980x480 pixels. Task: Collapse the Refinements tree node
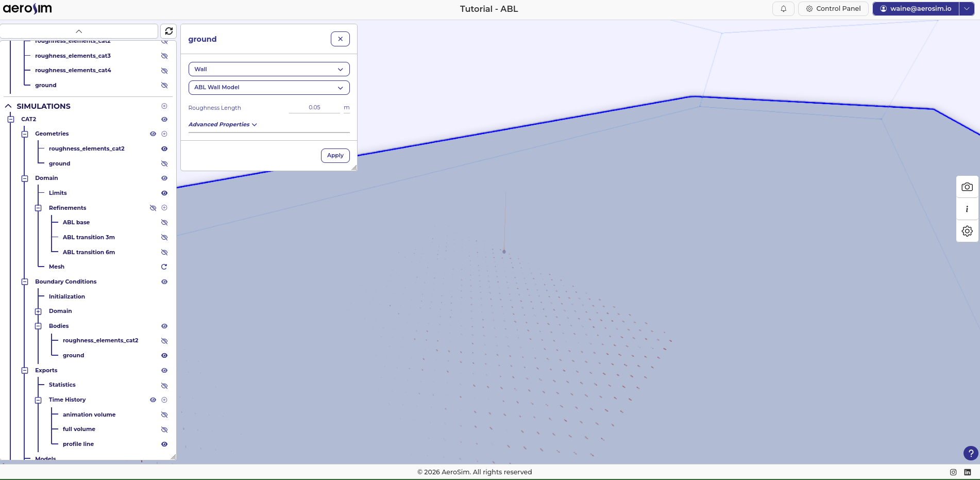pos(38,208)
